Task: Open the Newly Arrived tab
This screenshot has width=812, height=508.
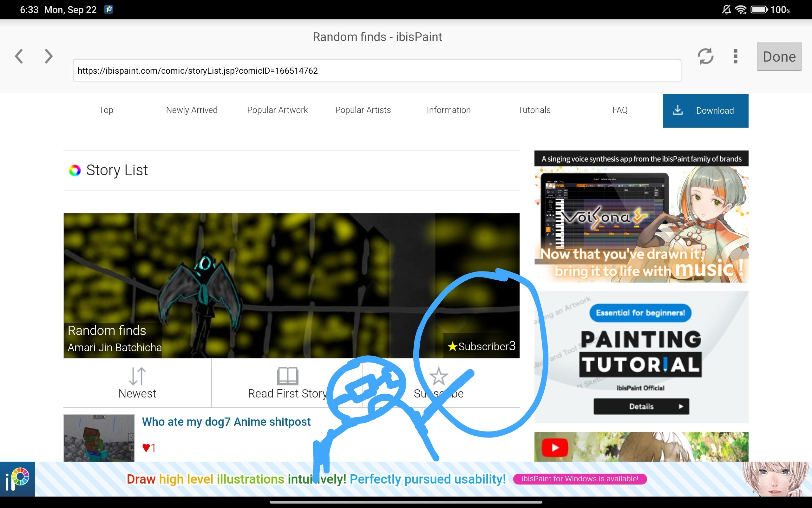Action: click(x=192, y=110)
